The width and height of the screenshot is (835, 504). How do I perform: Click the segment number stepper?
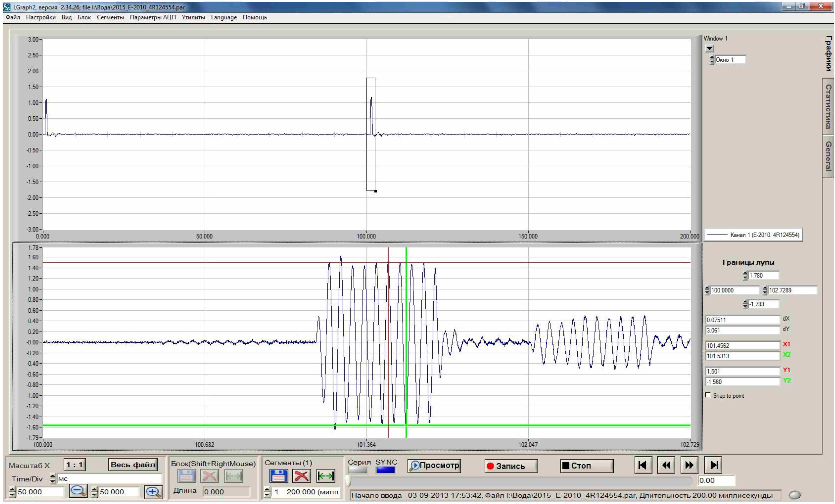[267, 491]
